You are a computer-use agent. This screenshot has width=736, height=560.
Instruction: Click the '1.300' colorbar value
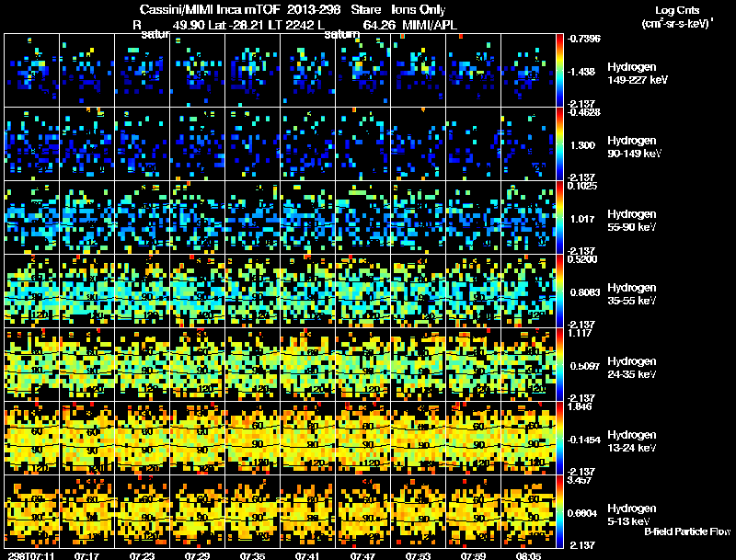click(x=582, y=145)
